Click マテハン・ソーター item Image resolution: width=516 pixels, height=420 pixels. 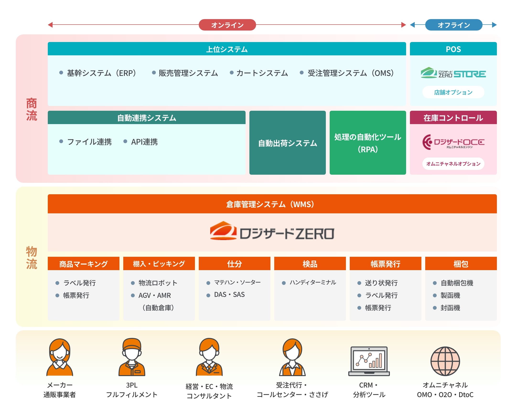pos(237,282)
